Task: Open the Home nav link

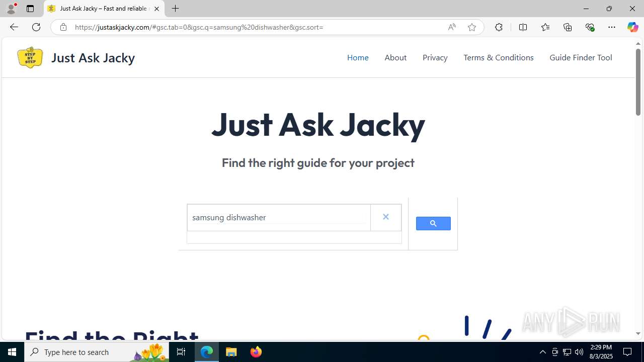Action: (x=358, y=57)
